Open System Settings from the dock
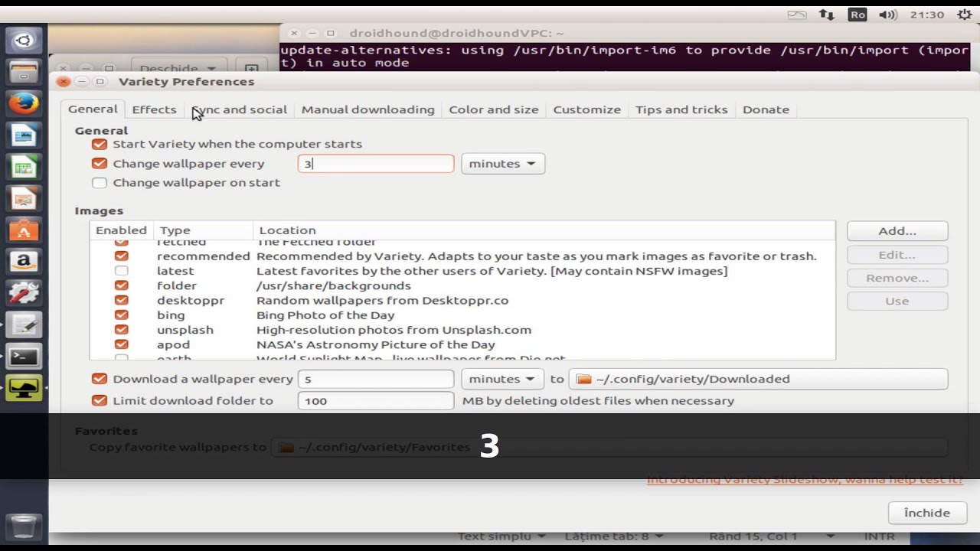The height and width of the screenshot is (551, 980). (x=24, y=294)
